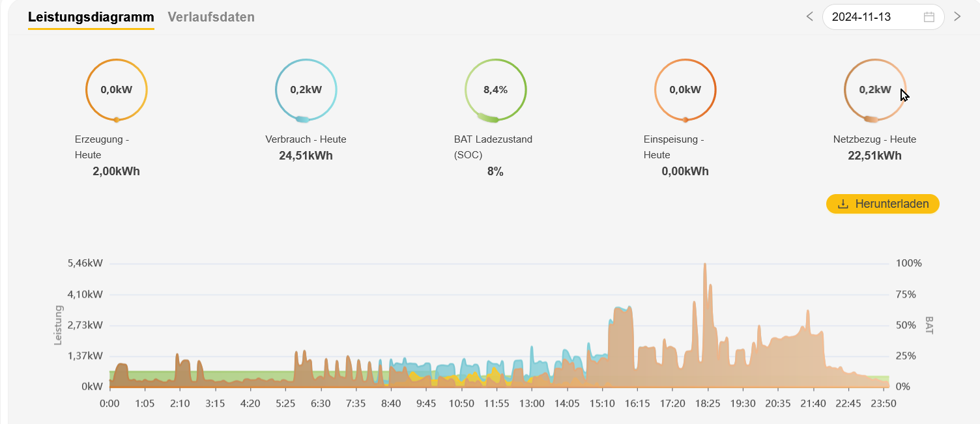The image size is (980, 424).
Task: Click the BAT Ladezustand (SOC) label
Action: click(493, 147)
